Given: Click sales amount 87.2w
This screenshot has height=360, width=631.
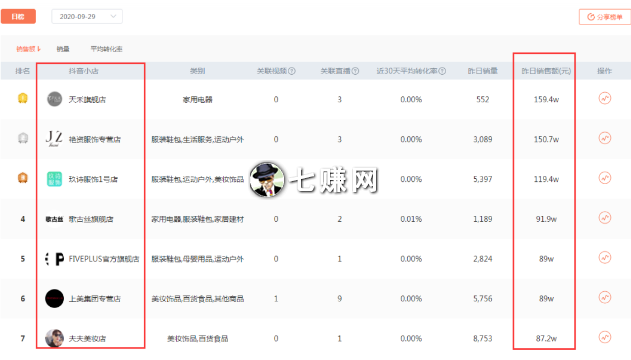Looking at the screenshot, I should click(546, 338).
